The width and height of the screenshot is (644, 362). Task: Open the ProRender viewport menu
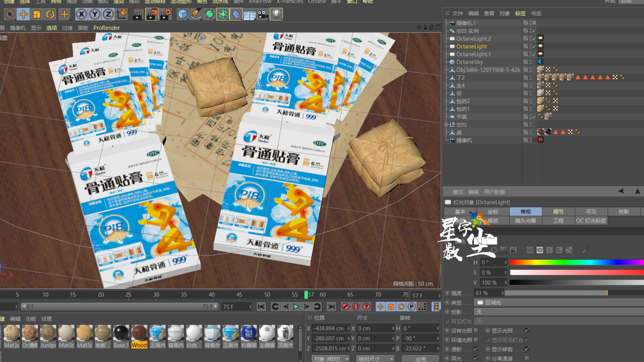coord(107,28)
